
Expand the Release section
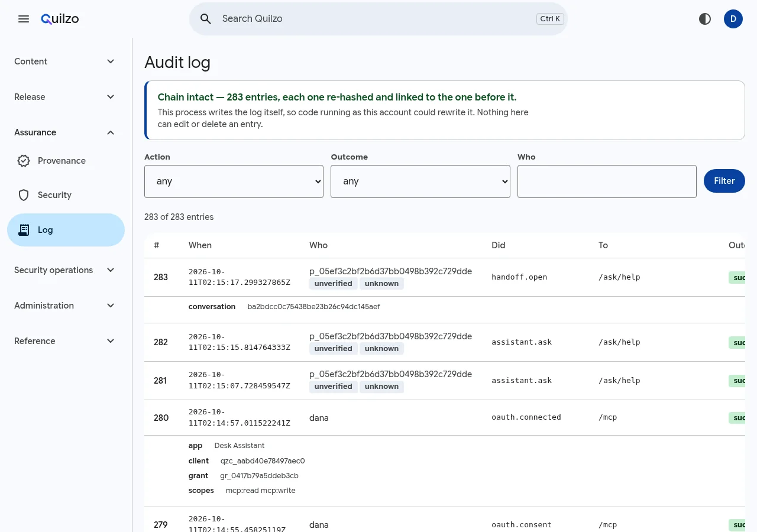(x=66, y=97)
